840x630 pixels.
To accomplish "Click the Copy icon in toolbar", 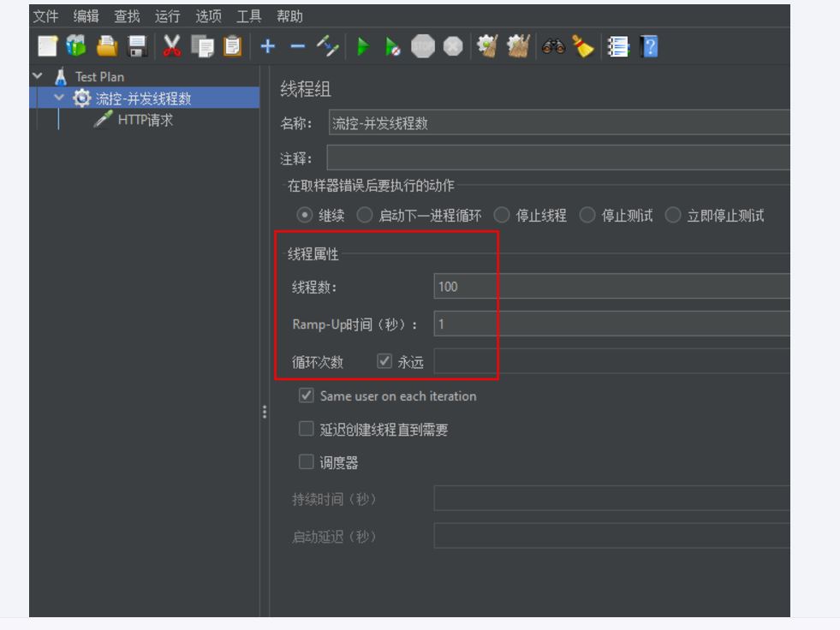I will 202,46.
